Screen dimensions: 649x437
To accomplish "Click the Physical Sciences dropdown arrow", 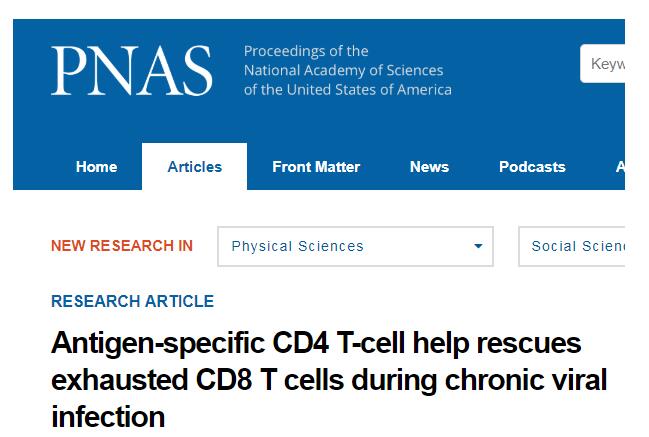I will pyautogui.click(x=478, y=246).
